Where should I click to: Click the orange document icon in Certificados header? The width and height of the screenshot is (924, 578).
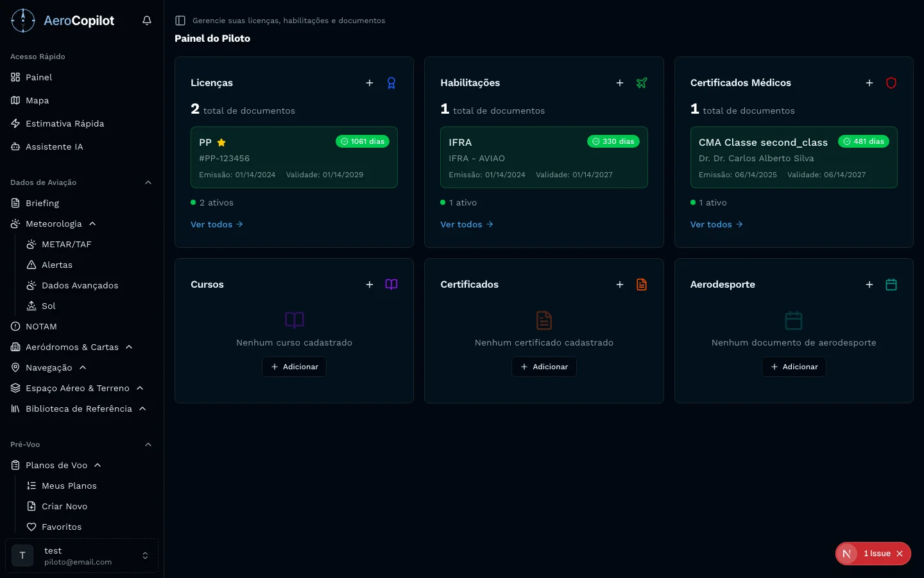641,285
